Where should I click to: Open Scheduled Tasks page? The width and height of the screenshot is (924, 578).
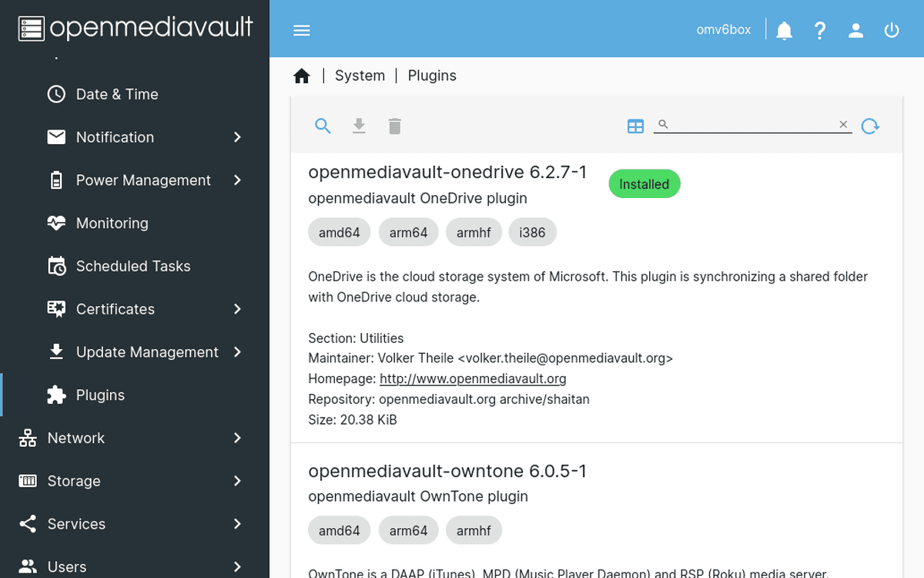pos(135,266)
